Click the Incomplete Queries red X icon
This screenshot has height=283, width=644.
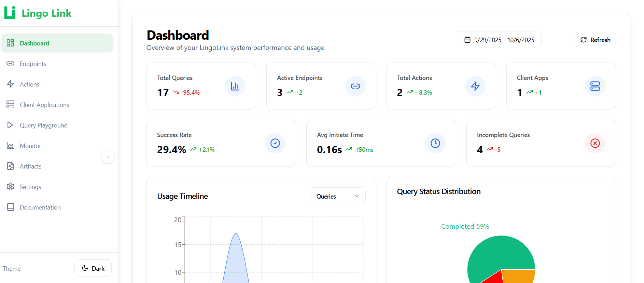[595, 143]
